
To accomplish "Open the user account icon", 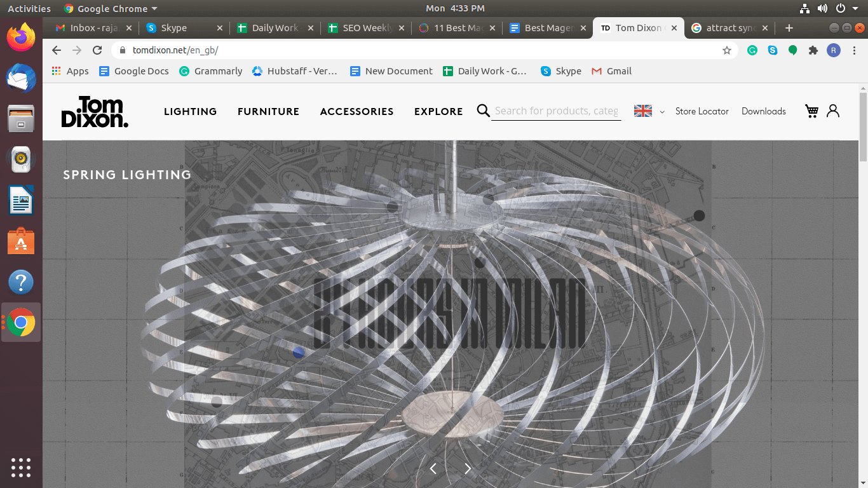I will 833,111.
